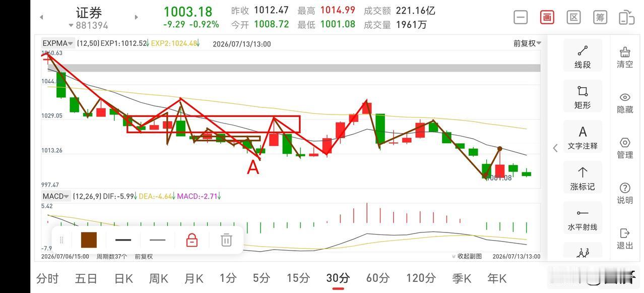
Task: Switch to the 周K tab
Action: (x=159, y=278)
